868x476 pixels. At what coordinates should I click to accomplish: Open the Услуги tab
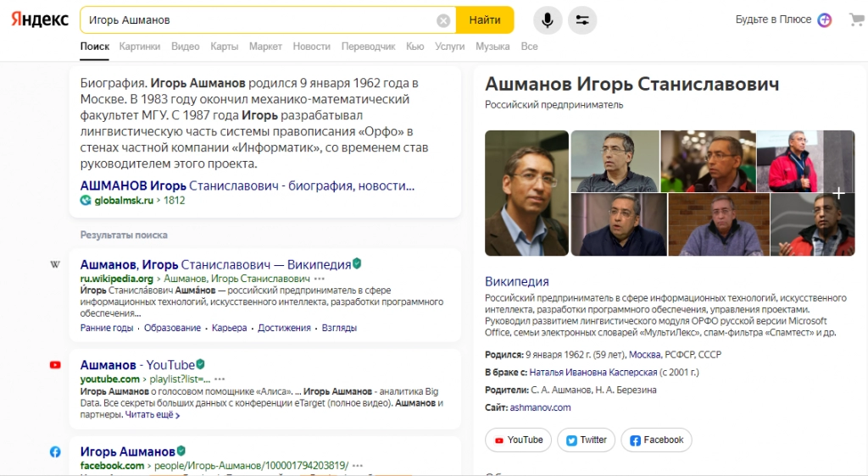450,47
